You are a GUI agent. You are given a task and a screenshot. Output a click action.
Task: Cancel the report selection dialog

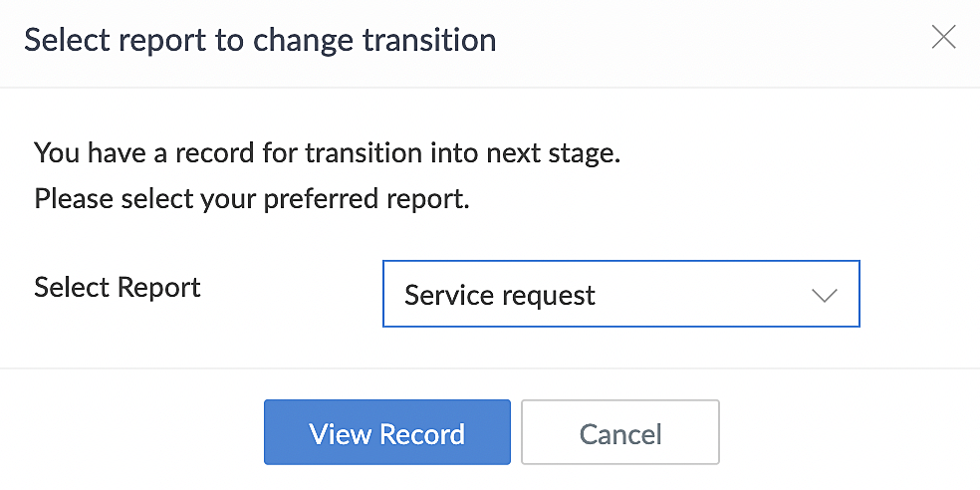(x=619, y=433)
